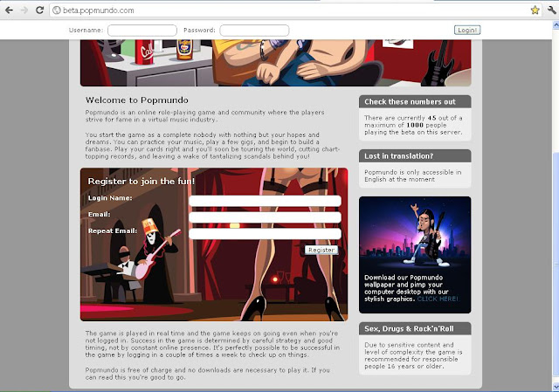Viewport: 559px width, 392px height.
Task: Click the '45' current players number
Action: point(431,118)
